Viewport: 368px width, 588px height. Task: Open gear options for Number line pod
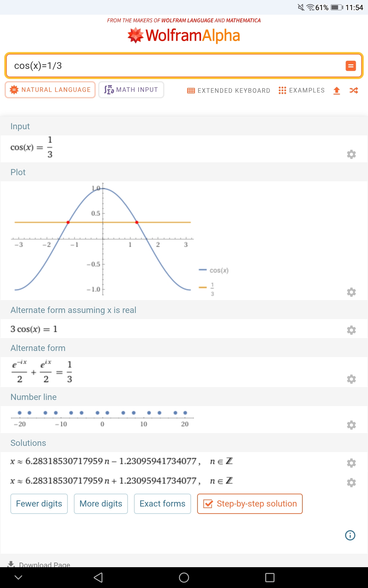coord(351,425)
